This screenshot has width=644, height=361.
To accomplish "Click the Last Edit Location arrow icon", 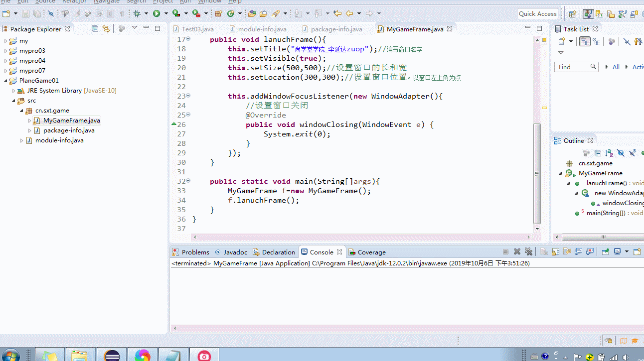I will (337, 14).
